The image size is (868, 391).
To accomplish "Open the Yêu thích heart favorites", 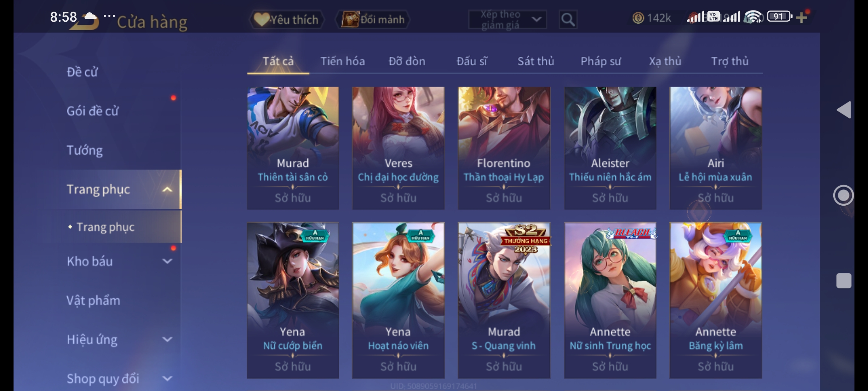I will [286, 20].
